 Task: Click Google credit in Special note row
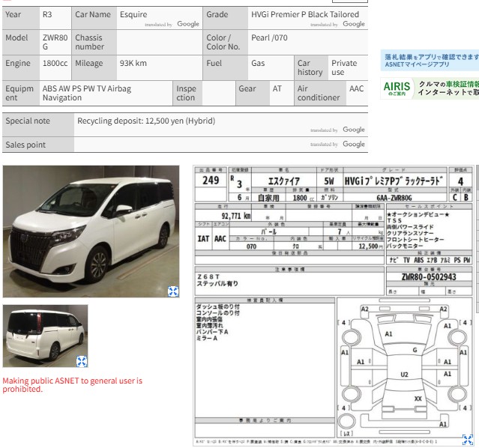point(337,130)
